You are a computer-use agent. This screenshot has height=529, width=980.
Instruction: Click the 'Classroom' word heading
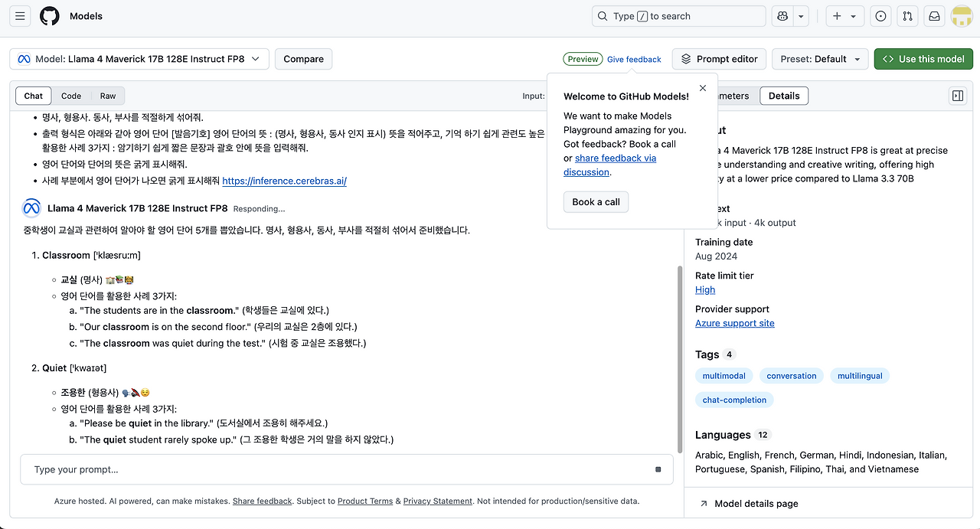pyautogui.click(x=66, y=255)
